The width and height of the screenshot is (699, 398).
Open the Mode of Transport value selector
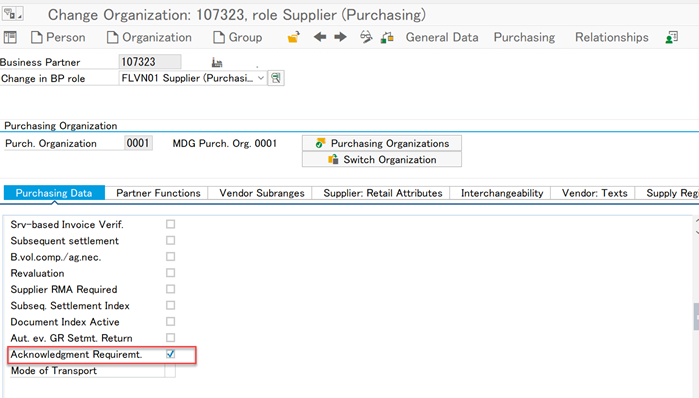[170, 371]
